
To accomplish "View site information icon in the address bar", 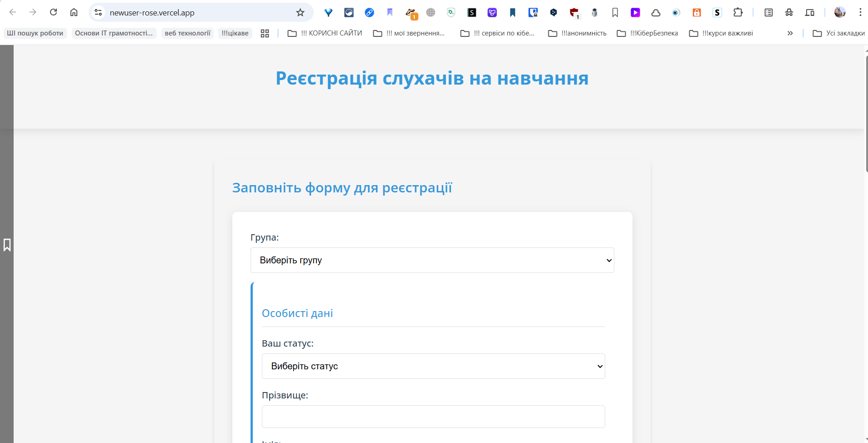I will coord(98,12).
